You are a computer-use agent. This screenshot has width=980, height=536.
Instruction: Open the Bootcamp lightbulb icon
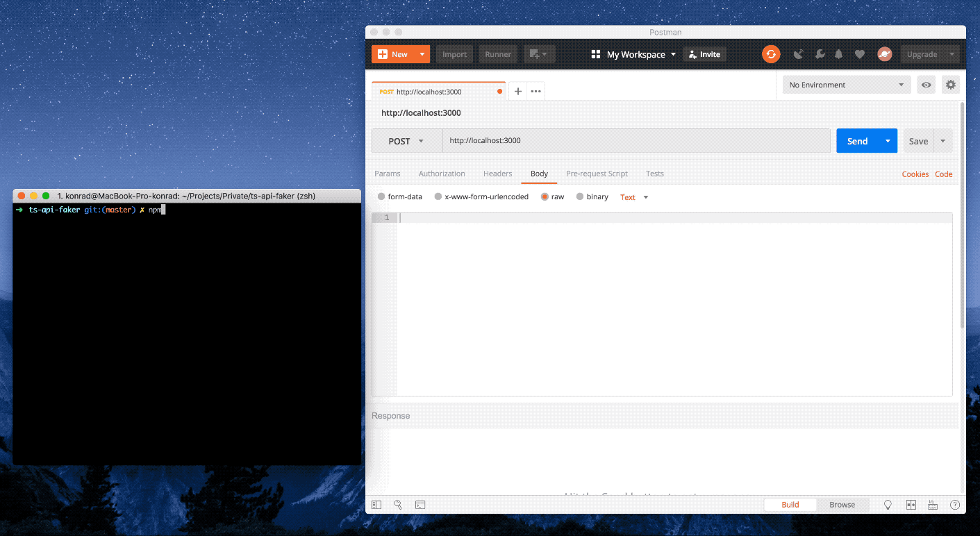click(888, 505)
